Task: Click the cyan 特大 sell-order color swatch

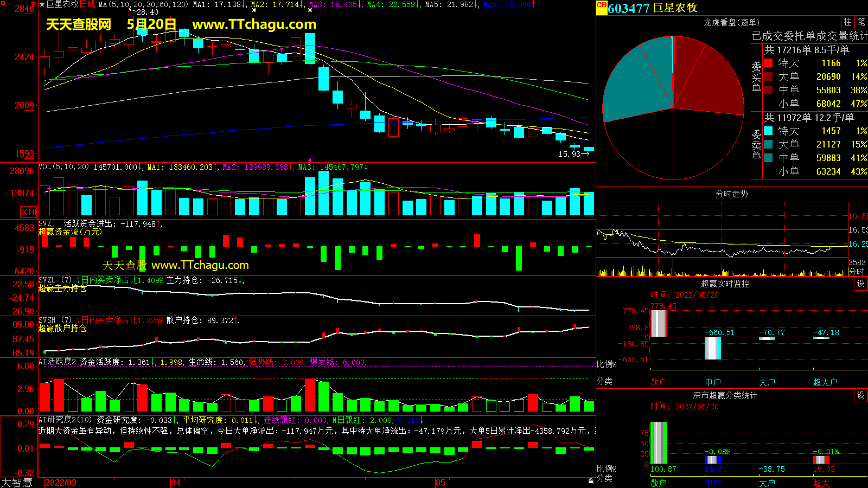Action: (768, 131)
